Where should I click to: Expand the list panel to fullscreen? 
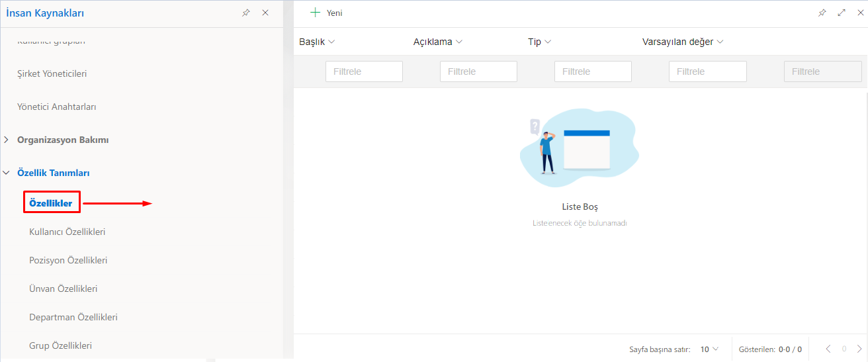pyautogui.click(x=842, y=13)
